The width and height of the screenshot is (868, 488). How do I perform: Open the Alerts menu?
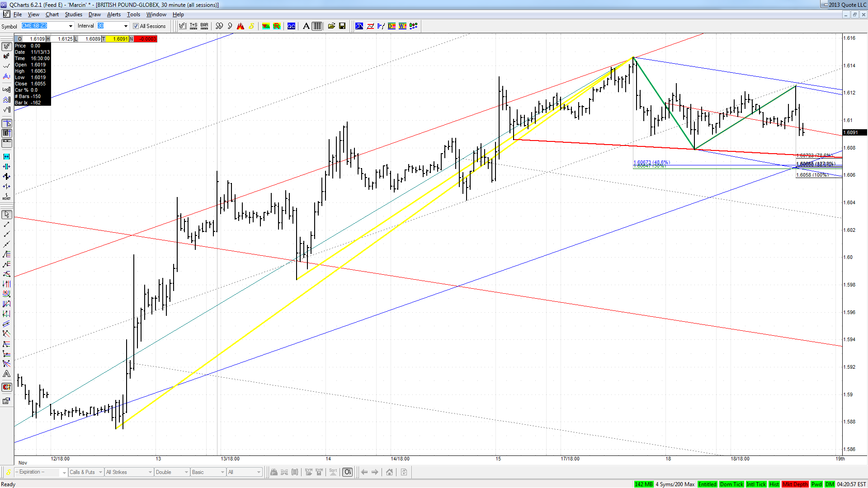(x=113, y=14)
